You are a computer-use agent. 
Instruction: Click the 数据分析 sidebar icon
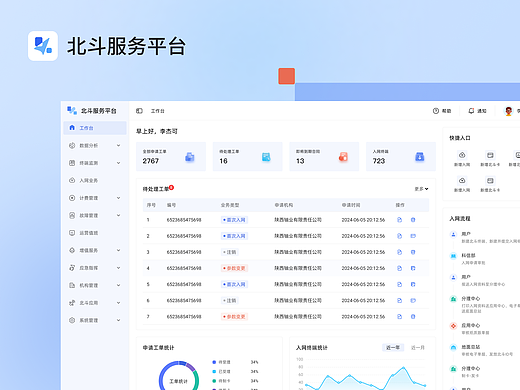(72, 145)
